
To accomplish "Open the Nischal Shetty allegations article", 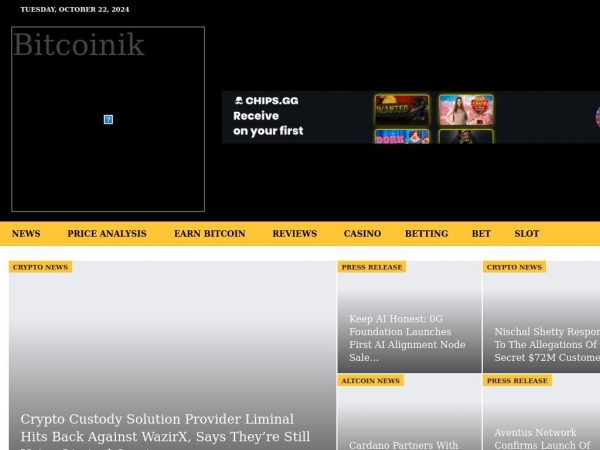I will tap(547, 344).
